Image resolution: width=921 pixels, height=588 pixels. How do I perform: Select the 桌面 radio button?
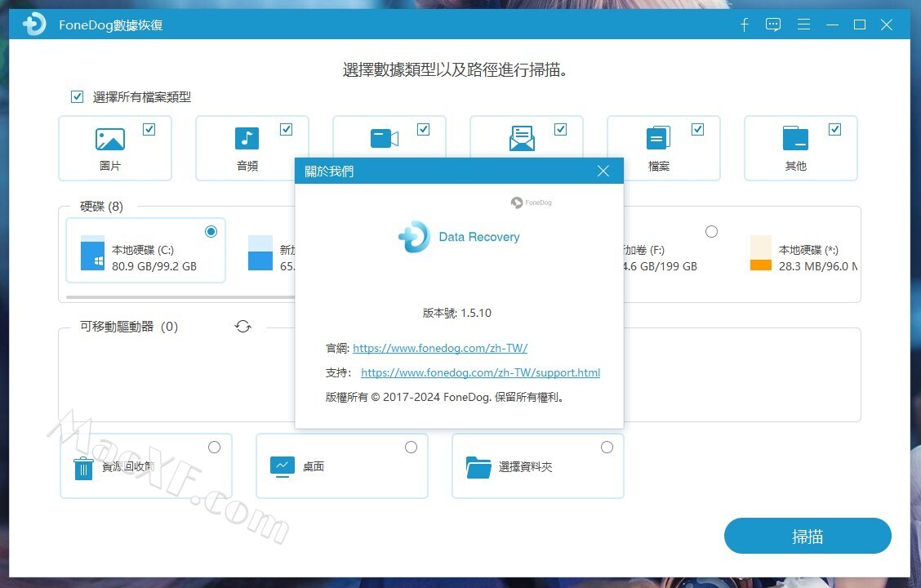(x=412, y=448)
